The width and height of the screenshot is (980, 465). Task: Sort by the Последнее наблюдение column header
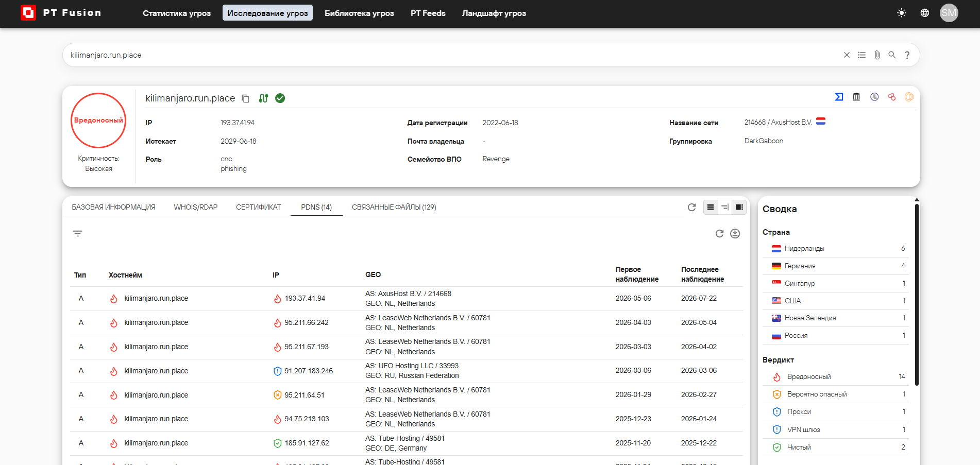tap(702, 274)
